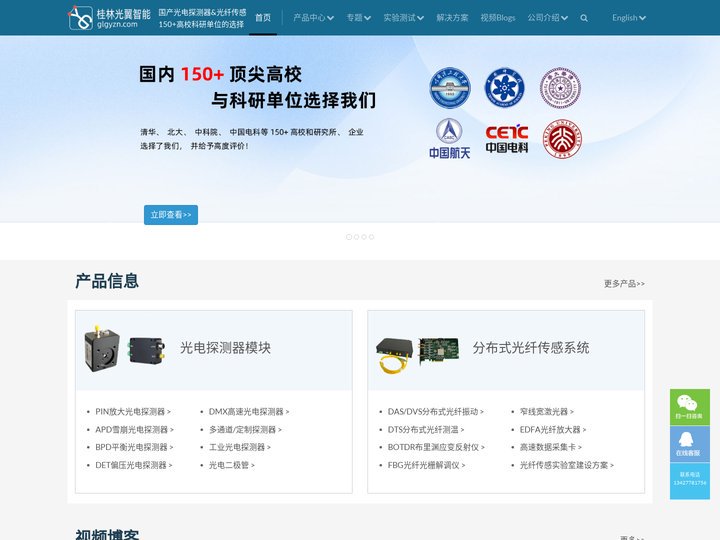Open BOTDR布里渊应变反射仪 link
This screenshot has width=720, height=540.
pyautogui.click(x=436, y=447)
